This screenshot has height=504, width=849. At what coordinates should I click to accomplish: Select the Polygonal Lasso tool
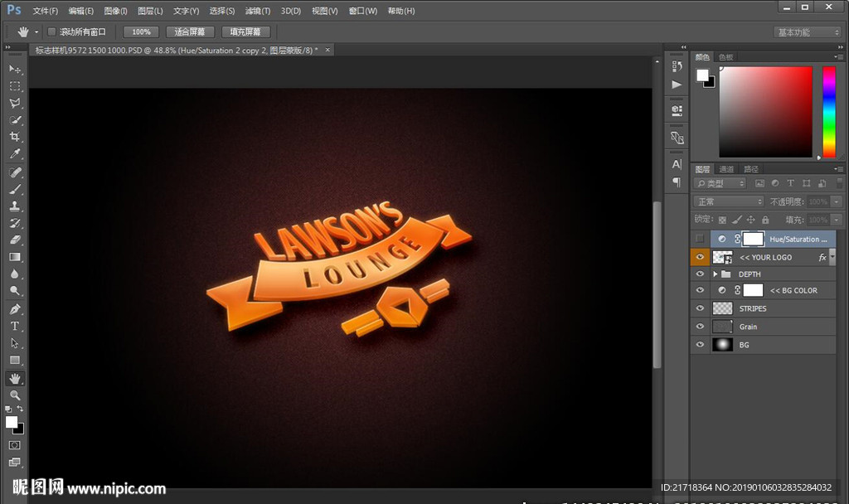(x=15, y=103)
